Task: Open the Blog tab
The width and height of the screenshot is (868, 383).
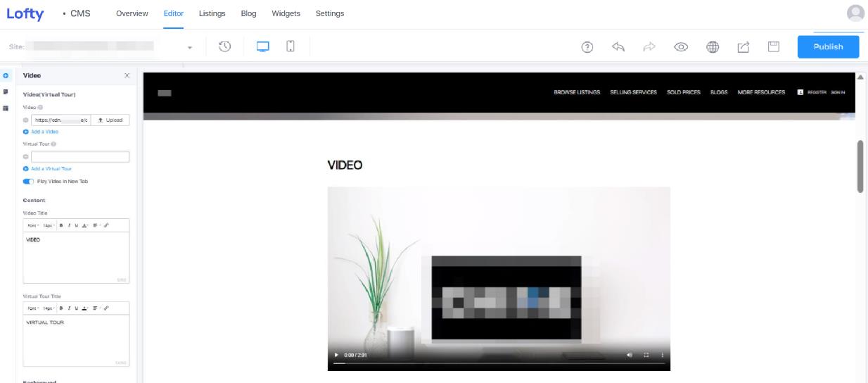Action: coord(248,13)
